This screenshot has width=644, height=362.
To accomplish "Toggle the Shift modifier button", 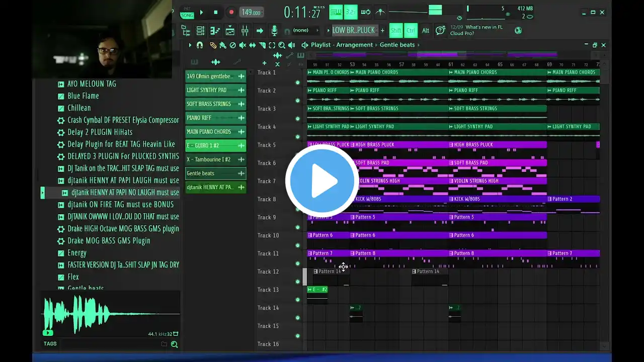I will coord(396,31).
